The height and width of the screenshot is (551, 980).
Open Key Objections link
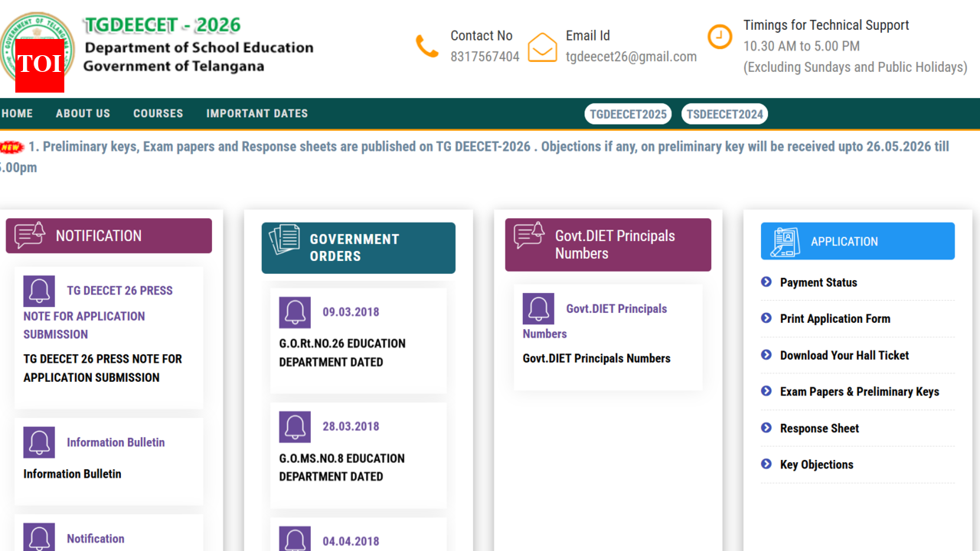coord(816,465)
